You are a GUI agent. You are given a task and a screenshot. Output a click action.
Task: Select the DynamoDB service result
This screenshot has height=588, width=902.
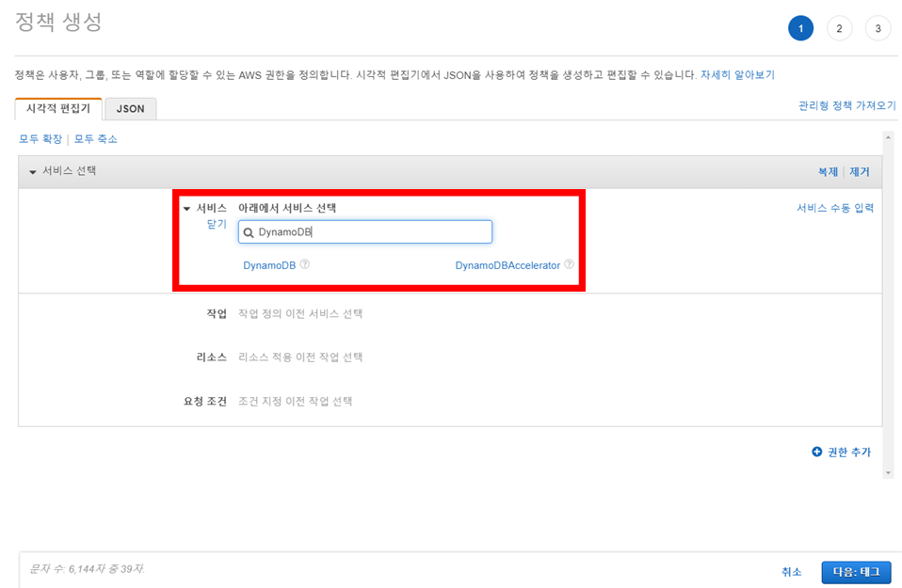(269, 265)
